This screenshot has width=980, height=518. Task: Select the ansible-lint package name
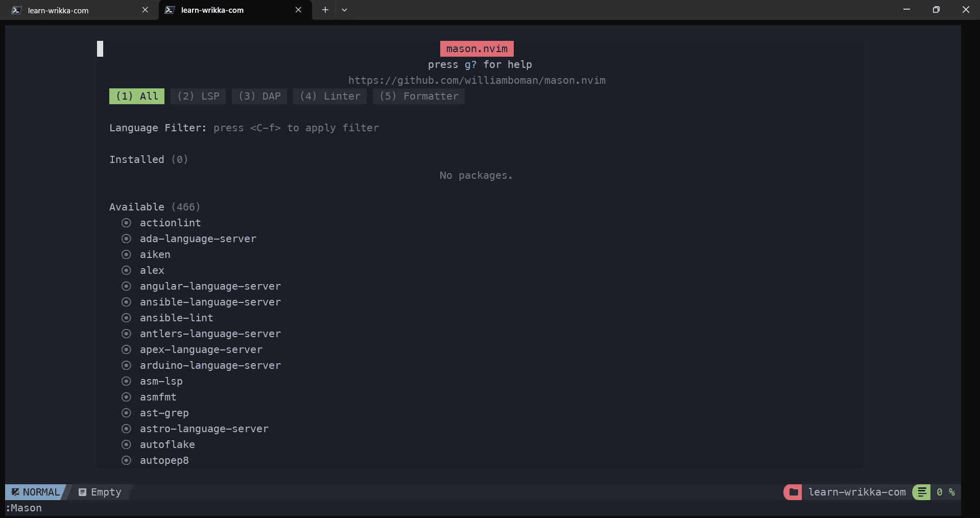pyautogui.click(x=177, y=318)
